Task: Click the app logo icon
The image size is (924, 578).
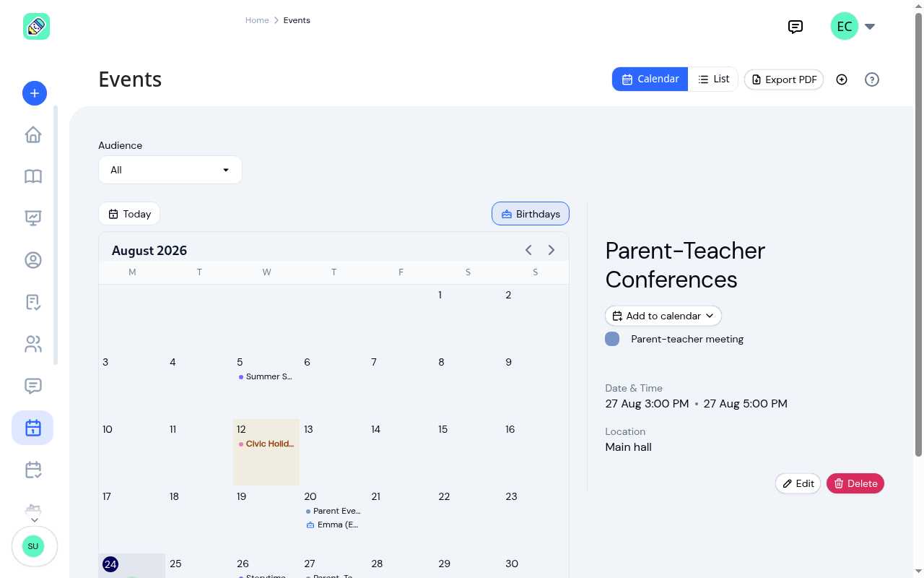Action: pos(36,27)
